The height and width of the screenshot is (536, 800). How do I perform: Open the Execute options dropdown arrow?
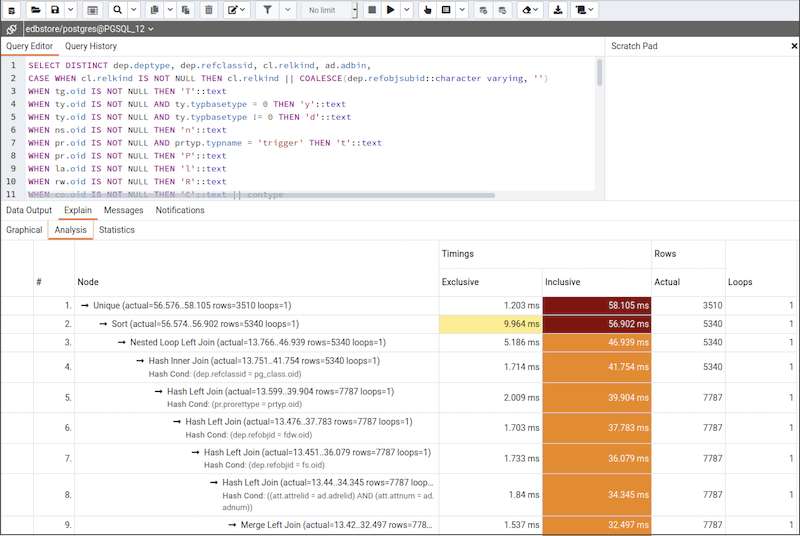click(x=407, y=10)
